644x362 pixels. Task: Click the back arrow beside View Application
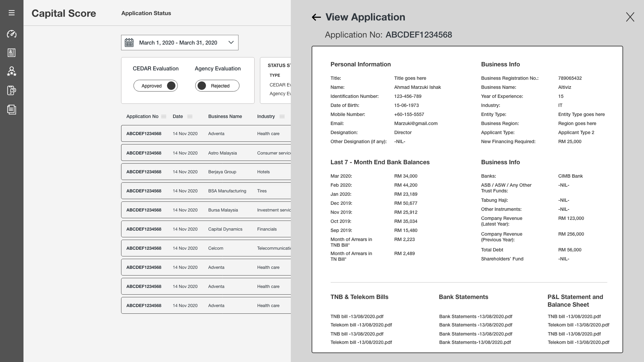[x=316, y=17]
